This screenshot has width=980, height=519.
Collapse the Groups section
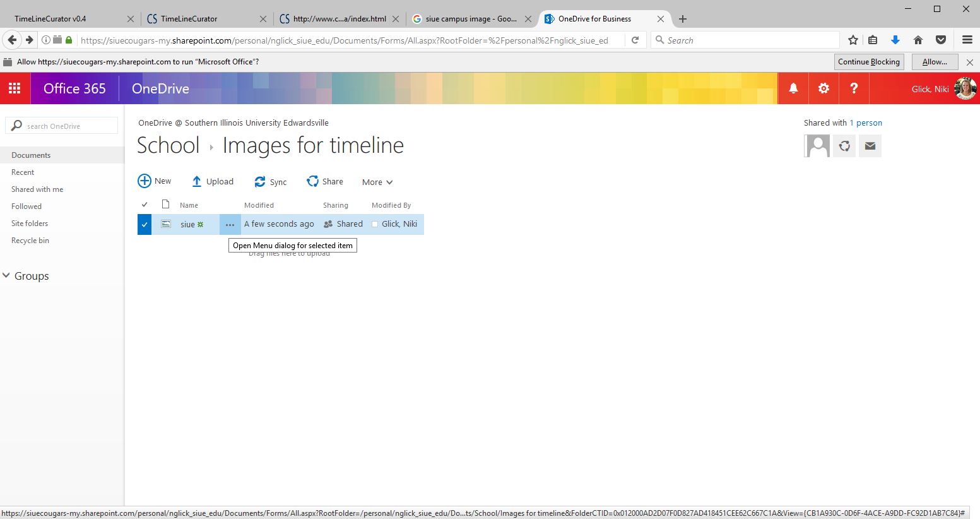point(7,276)
